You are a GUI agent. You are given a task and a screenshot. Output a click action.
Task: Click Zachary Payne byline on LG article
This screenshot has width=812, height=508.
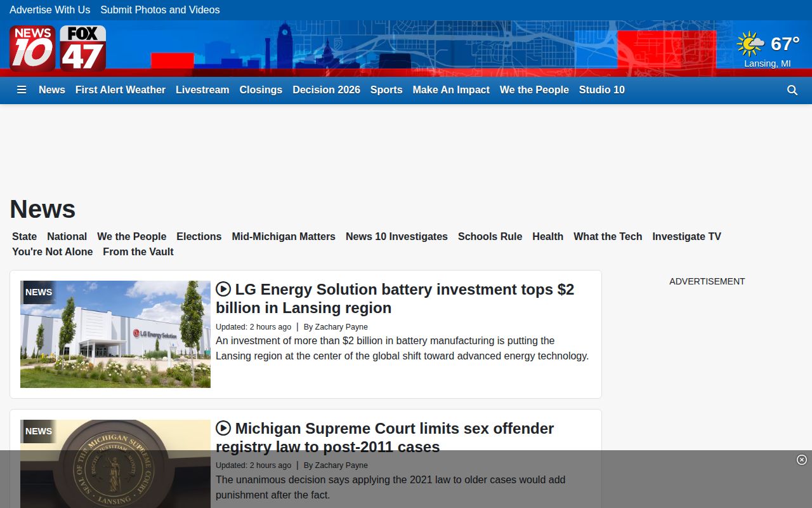pyautogui.click(x=341, y=327)
